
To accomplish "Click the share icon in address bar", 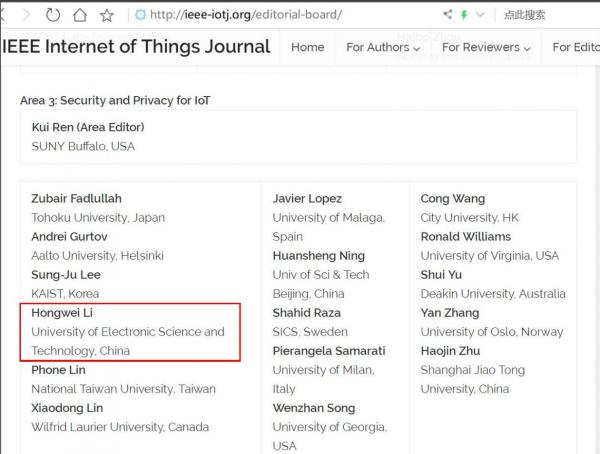I will point(447,15).
